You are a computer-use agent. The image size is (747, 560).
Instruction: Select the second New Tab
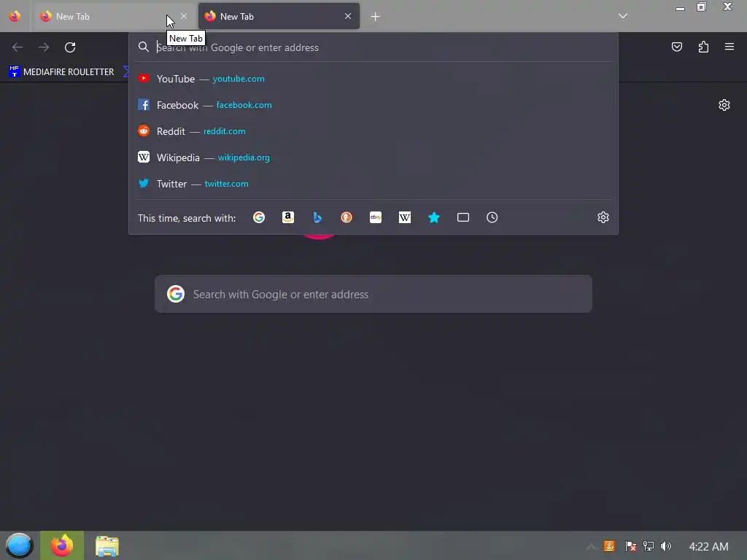279,16
